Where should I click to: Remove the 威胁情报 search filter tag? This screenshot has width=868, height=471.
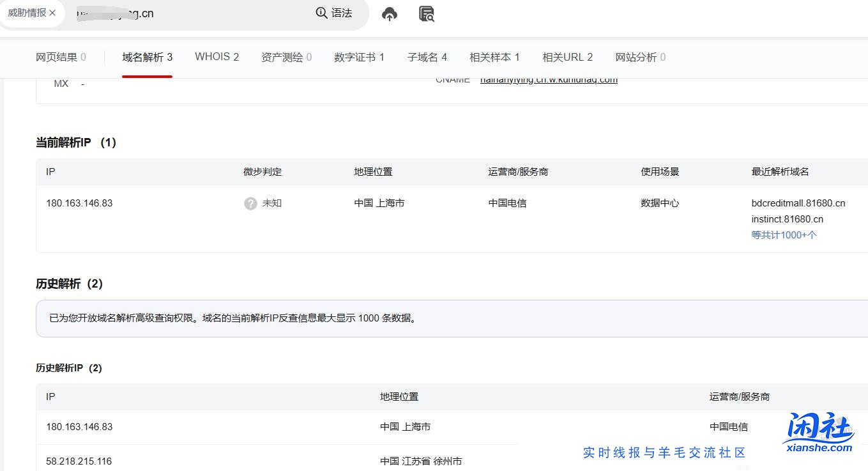click(x=53, y=12)
